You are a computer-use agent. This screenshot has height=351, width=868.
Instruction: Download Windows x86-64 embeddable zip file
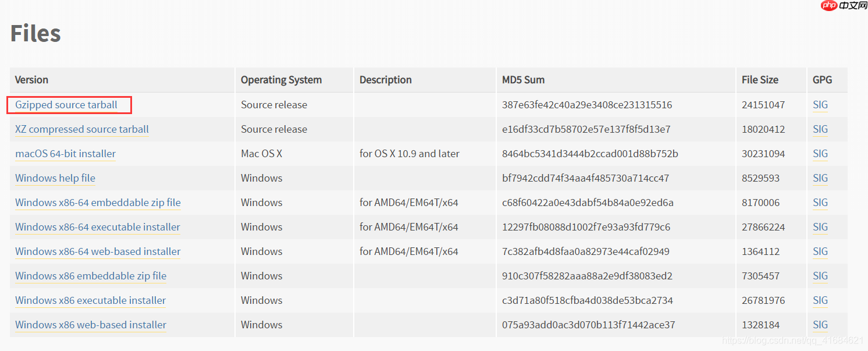point(98,203)
